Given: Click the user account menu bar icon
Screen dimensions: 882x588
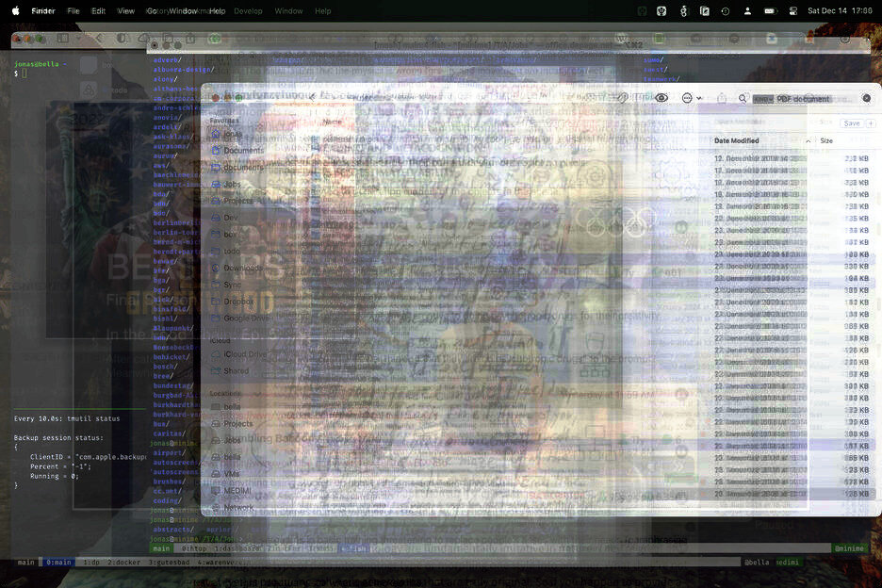Looking at the screenshot, I should [747, 10].
